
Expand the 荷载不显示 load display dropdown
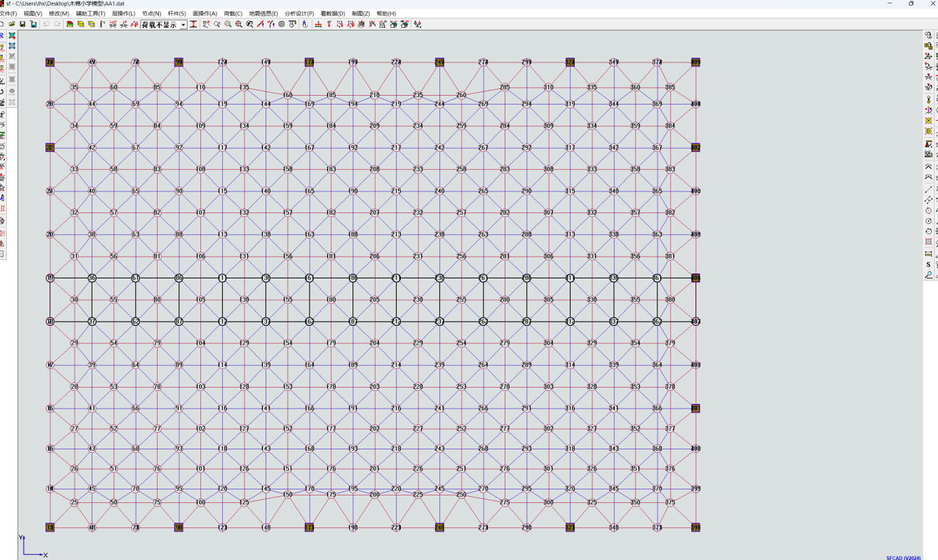183,25
